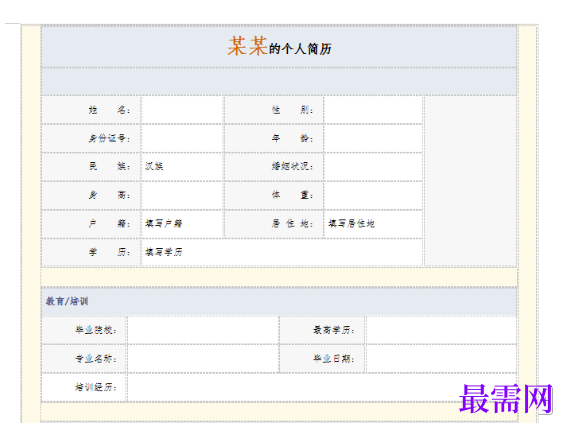This screenshot has width=571, height=430.
Task: Click the 性别 value field
Action: [373, 110]
